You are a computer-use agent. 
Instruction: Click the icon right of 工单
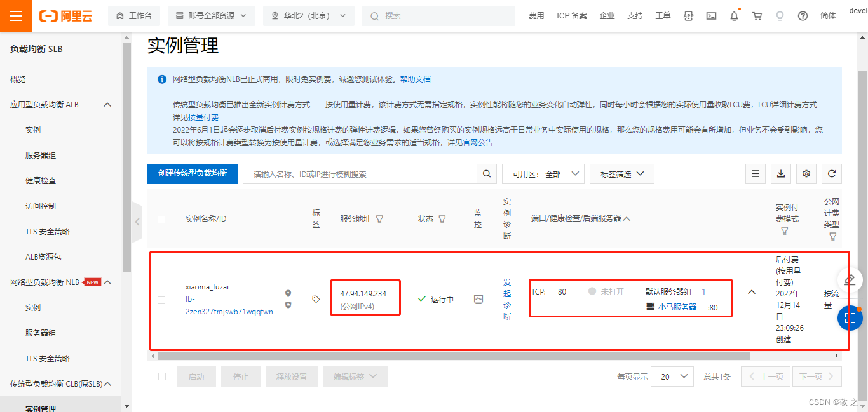point(688,16)
